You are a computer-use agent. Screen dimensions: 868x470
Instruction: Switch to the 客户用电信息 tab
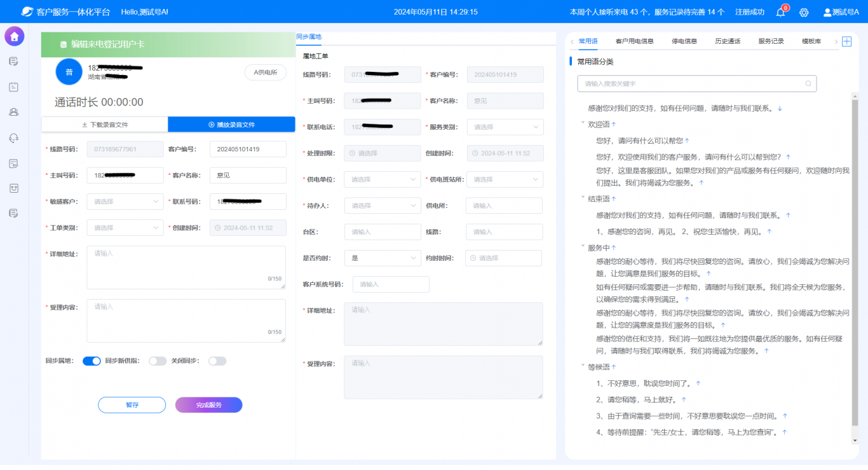[x=634, y=41]
